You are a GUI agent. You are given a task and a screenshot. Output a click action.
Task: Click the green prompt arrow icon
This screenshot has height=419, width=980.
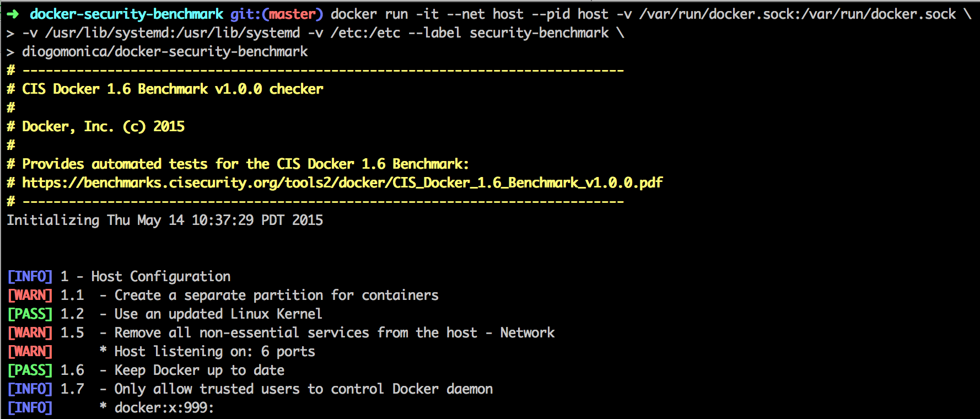13,14
